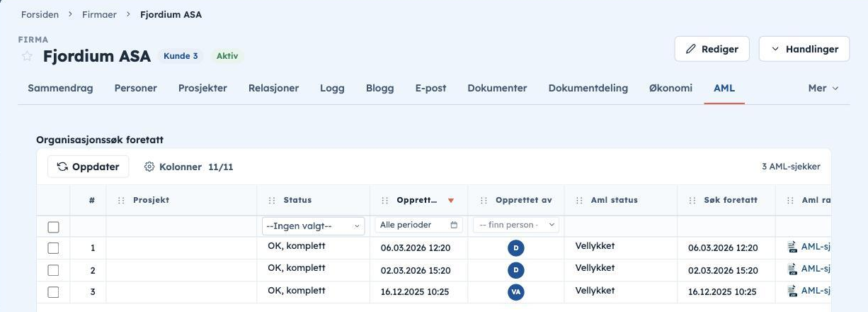This screenshot has height=312, width=868.
Task: Click AML report document icon in row 2
Action: [x=792, y=269]
